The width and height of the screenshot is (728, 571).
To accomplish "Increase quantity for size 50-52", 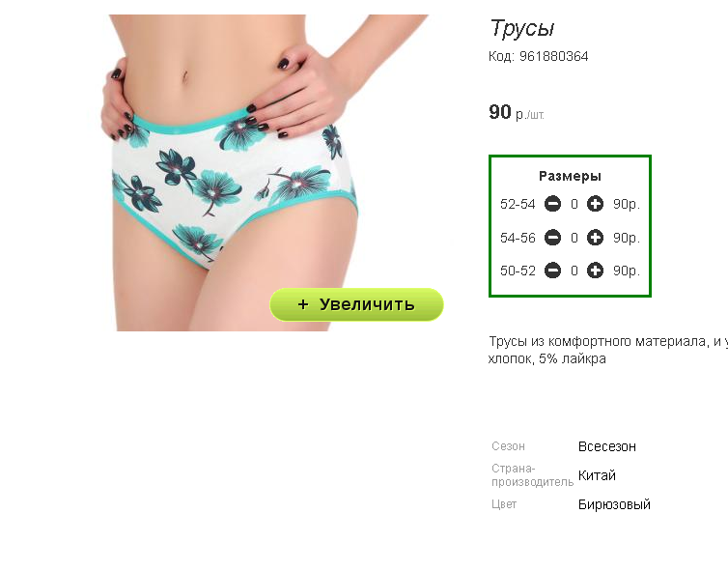I will [595, 271].
